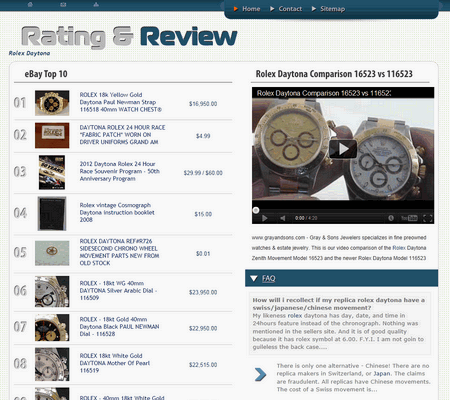Open ROLEX 18kt Gold Black Paul Newman listing

(119, 327)
